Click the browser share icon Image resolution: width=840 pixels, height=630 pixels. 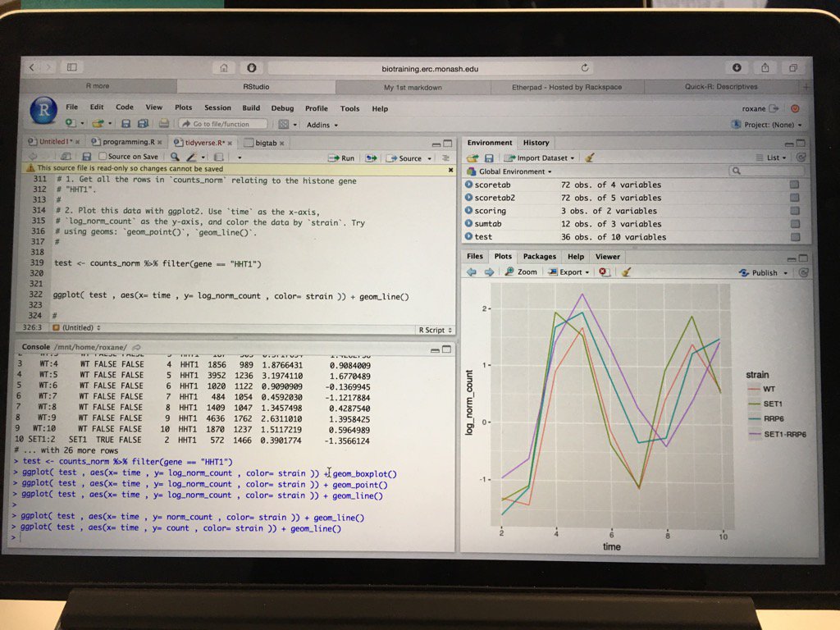[765, 67]
